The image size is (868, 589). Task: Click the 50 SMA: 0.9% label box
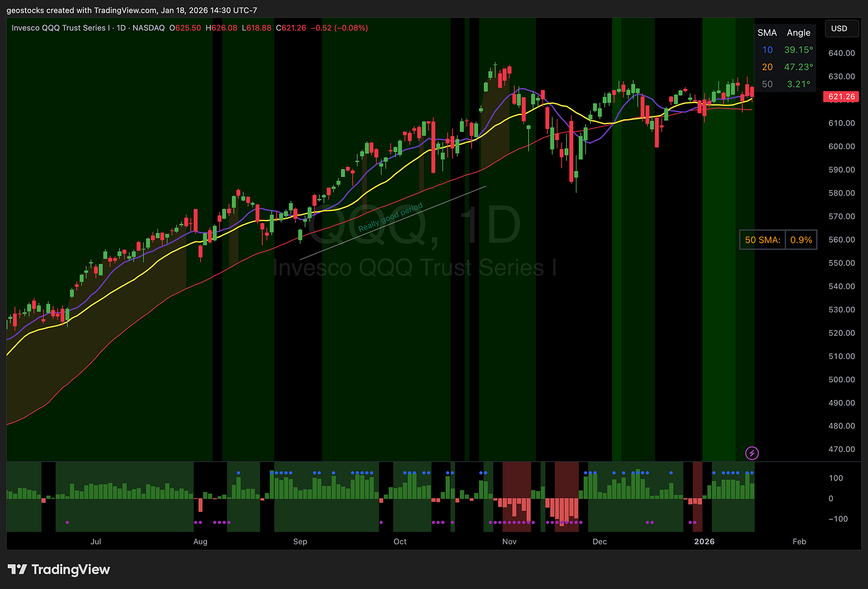tap(778, 240)
